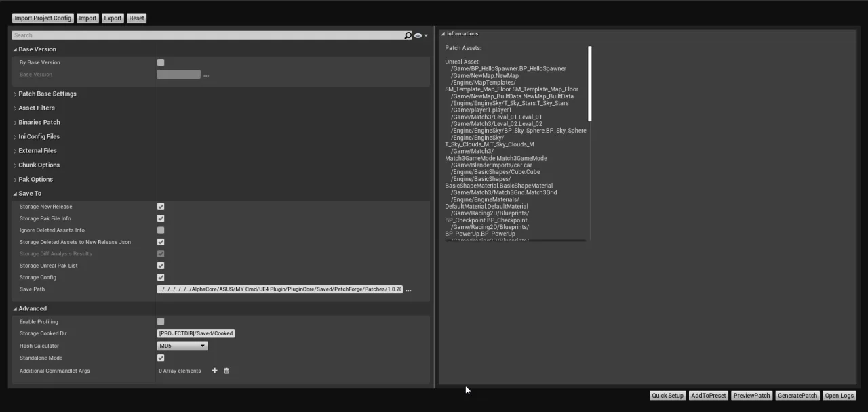This screenshot has height=412, width=868.
Task: Uncheck Standalone Mode
Action: click(x=161, y=358)
